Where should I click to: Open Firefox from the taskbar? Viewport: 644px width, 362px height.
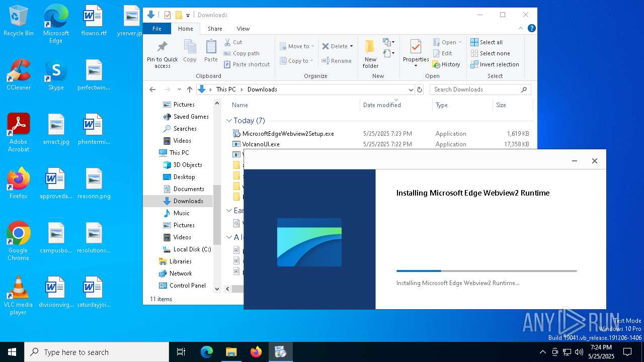[256, 352]
